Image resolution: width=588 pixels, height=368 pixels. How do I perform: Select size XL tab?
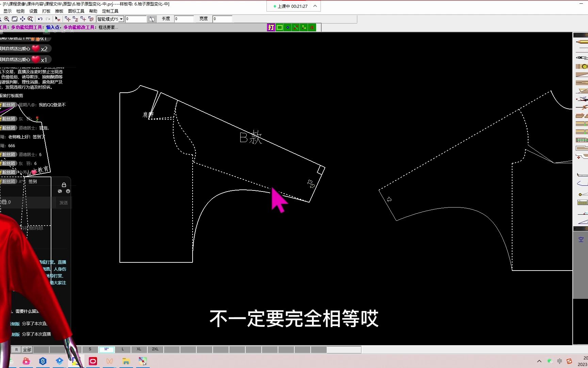coord(139,349)
